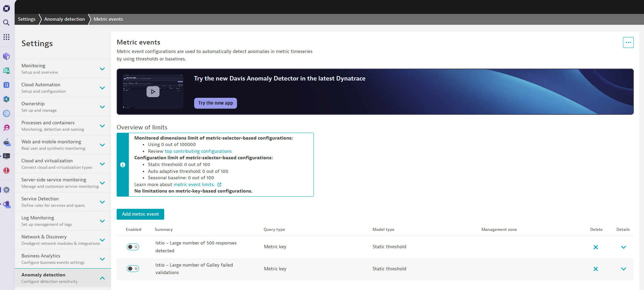Click Static threshold in the Galley row

coord(389,269)
